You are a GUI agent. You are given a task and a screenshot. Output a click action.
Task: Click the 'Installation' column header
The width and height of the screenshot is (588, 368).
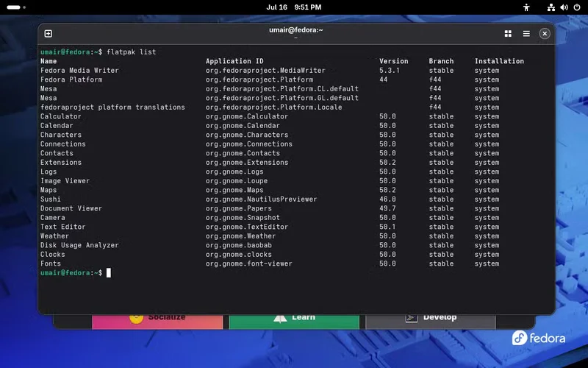tap(499, 61)
